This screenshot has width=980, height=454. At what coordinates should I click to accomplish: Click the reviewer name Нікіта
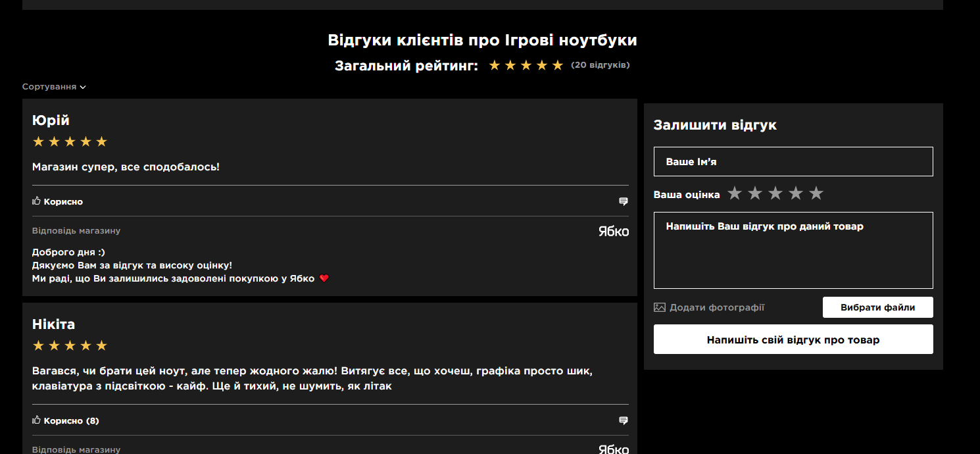[x=53, y=324]
